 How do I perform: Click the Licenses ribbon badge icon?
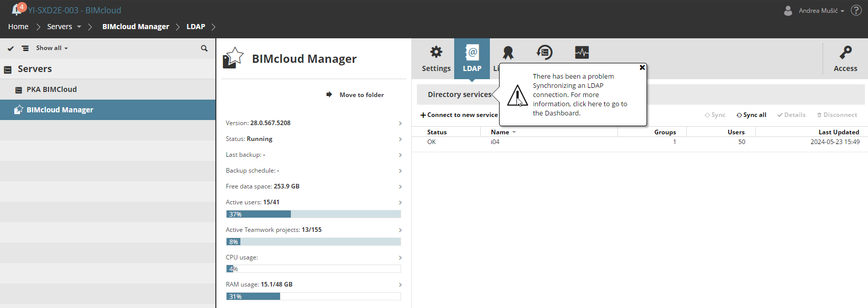[x=508, y=53]
